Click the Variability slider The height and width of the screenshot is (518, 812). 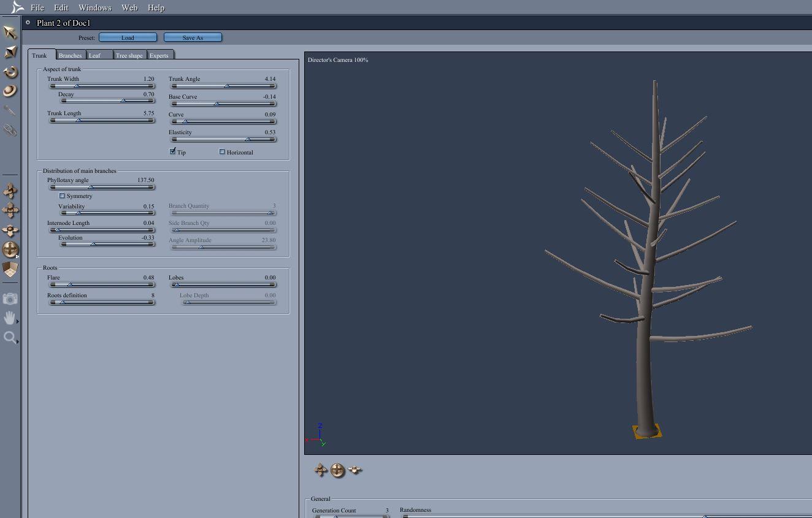pyautogui.click(x=107, y=213)
